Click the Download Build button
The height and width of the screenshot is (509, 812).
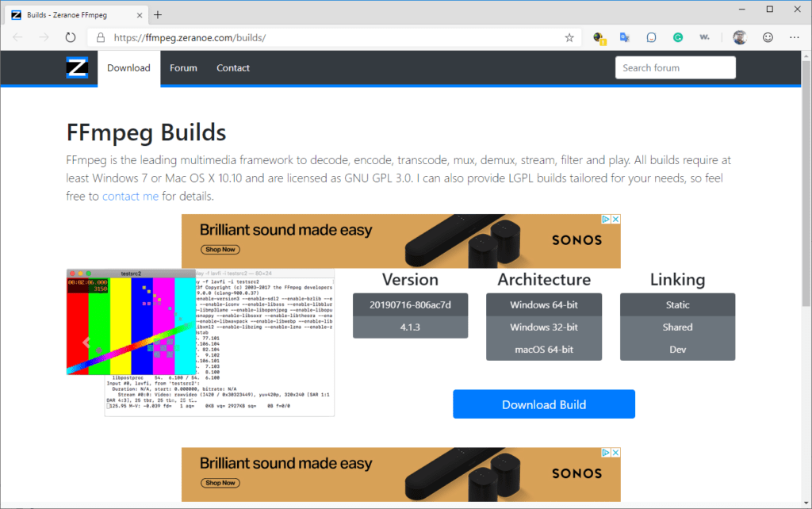[x=544, y=404]
